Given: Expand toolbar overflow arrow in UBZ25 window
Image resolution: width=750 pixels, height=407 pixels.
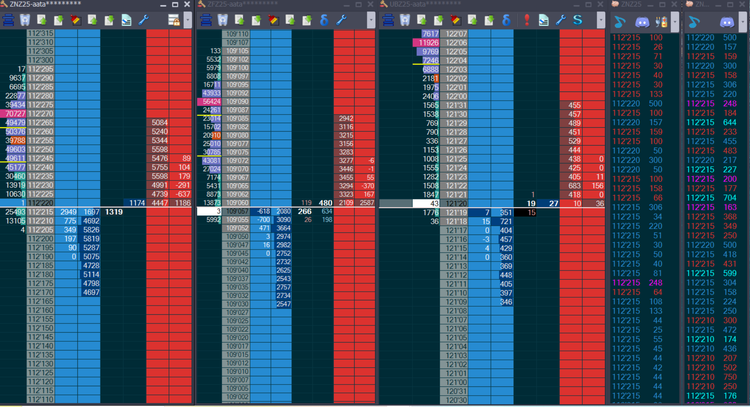Looking at the screenshot, I should click(x=601, y=20).
